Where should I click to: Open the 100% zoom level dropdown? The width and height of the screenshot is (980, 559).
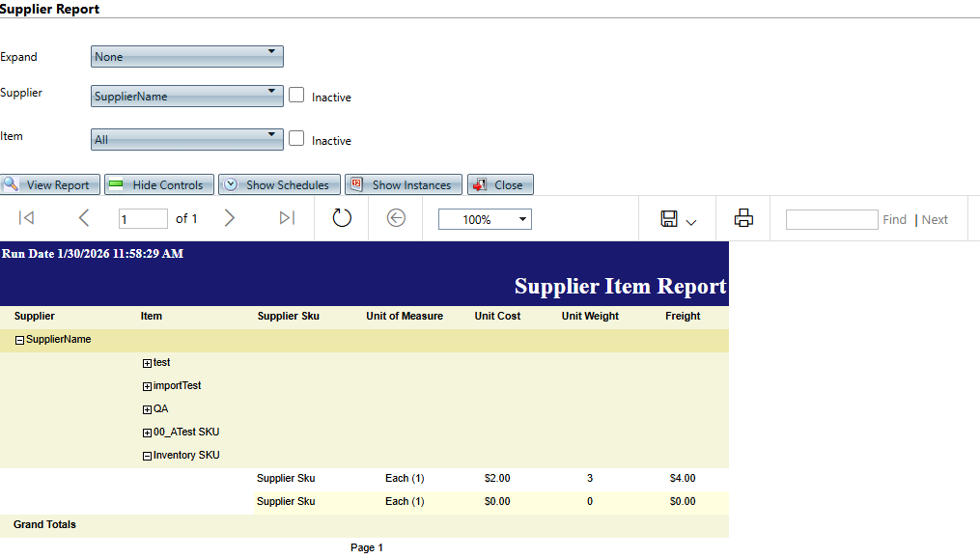(x=485, y=219)
